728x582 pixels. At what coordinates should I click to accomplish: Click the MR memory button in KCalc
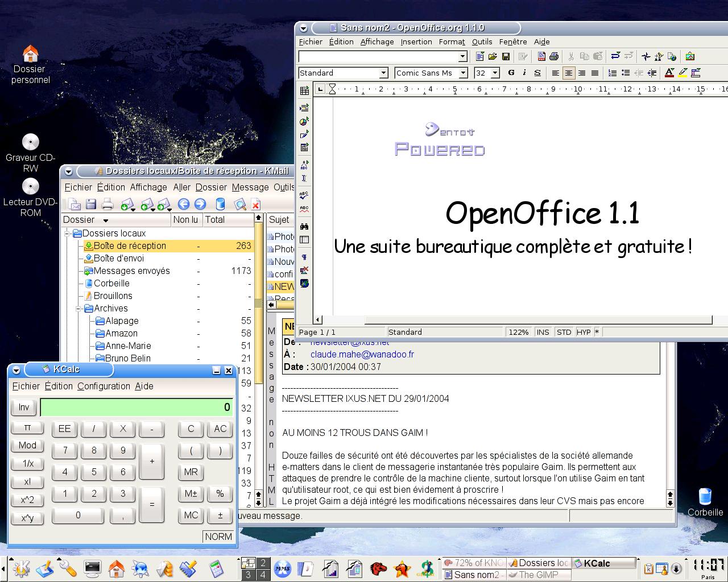click(191, 472)
